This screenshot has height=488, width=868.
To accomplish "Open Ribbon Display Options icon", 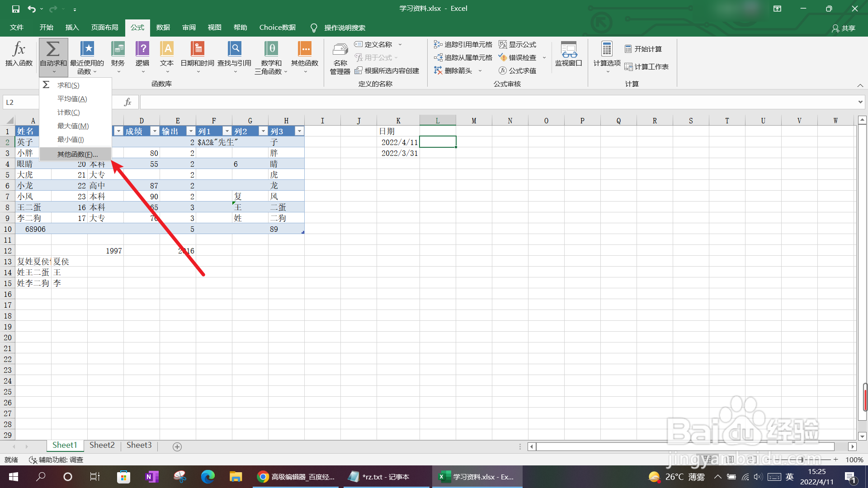I will (x=777, y=9).
